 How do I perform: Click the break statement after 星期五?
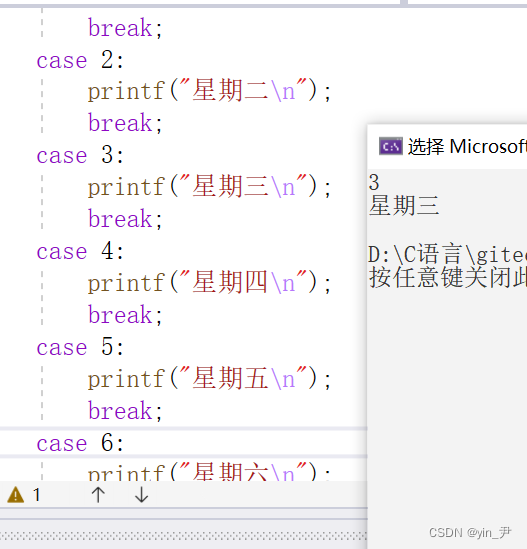click(x=125, y=411)
